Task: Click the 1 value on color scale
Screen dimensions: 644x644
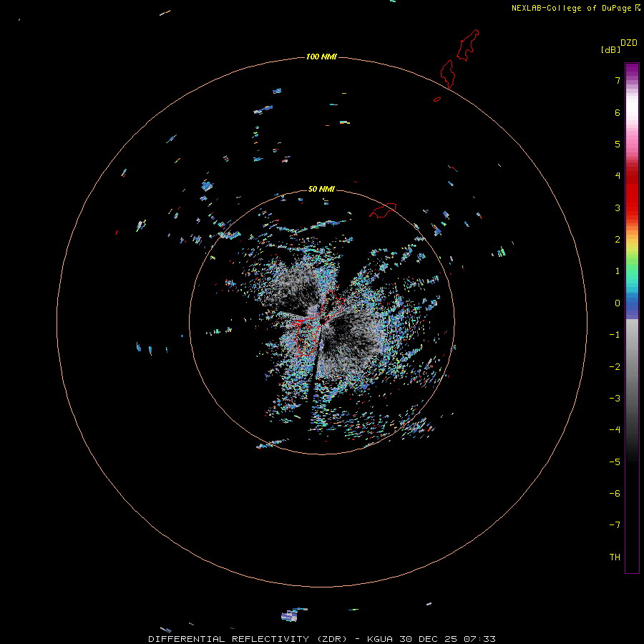Action: click(618, 271)
